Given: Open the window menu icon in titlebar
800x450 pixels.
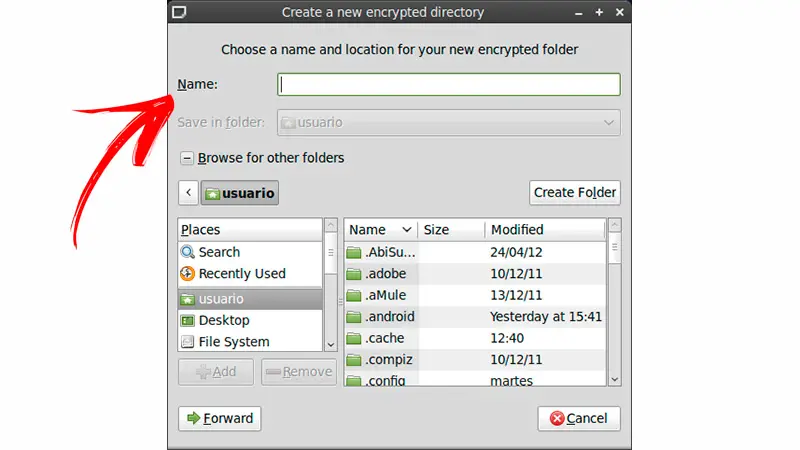Looking at the screenshot, I should coord(179,12).
